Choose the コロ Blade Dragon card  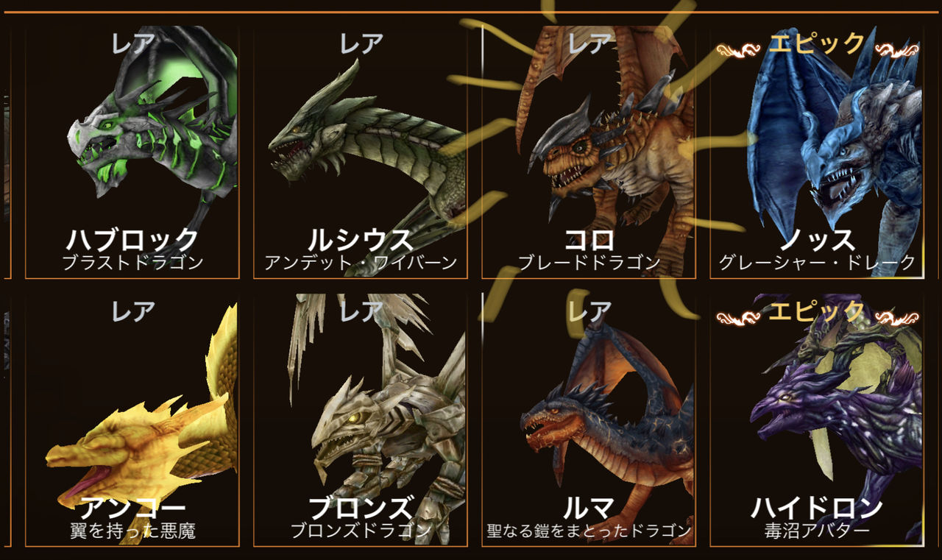coord(589,152)
